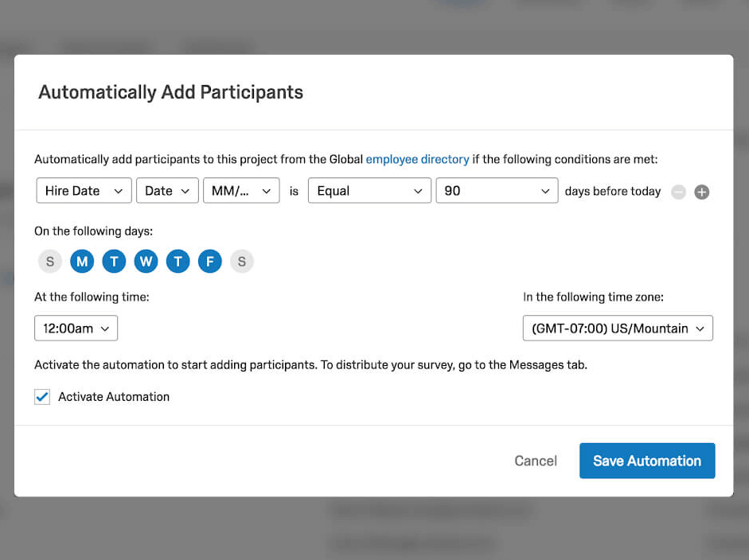Toggle the Friday day circle
This screenshot has height=560, width=749.
pos(210,261)
